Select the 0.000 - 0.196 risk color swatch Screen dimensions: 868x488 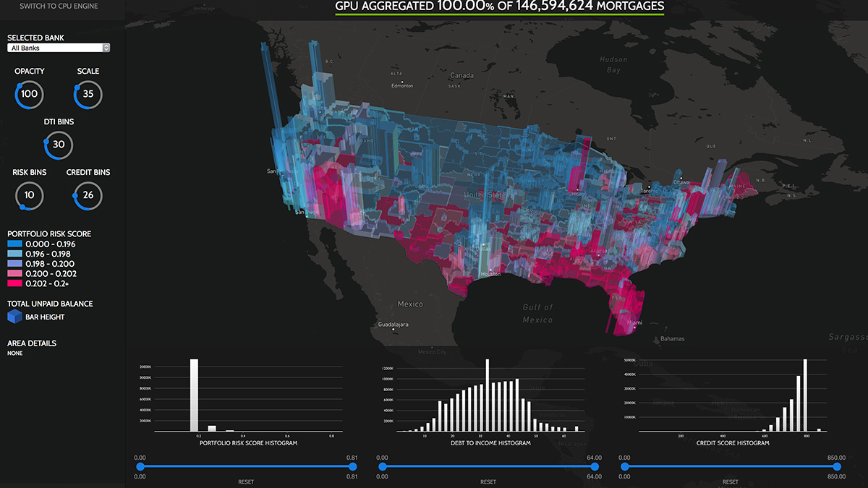[15, 244]
